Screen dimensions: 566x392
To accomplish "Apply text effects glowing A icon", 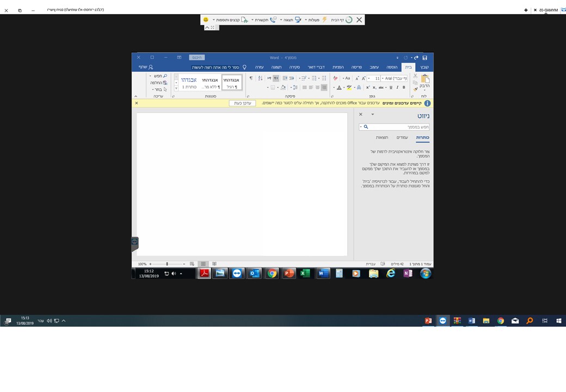I will point(359,87).
